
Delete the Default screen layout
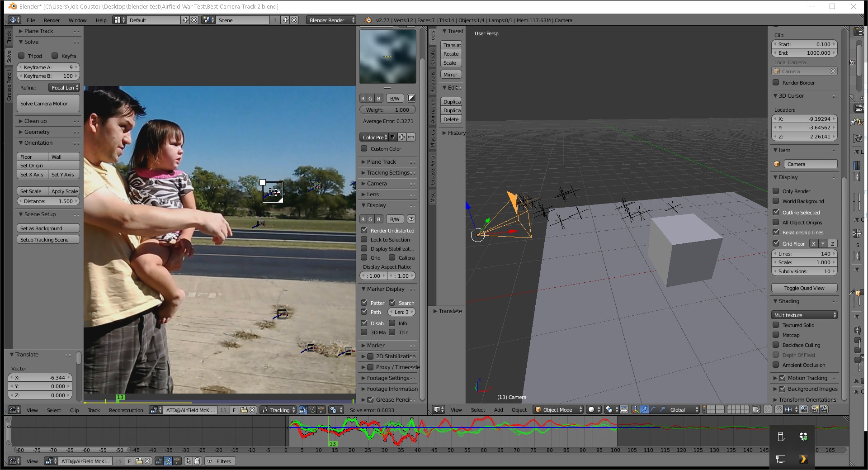(194, 20)
